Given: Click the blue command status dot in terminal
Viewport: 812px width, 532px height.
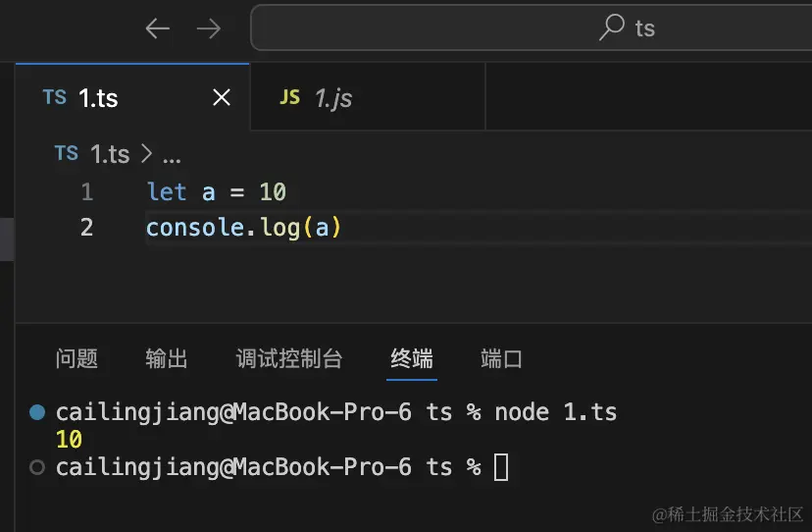Looking at the screenshot, I should (x=37, y=411).
